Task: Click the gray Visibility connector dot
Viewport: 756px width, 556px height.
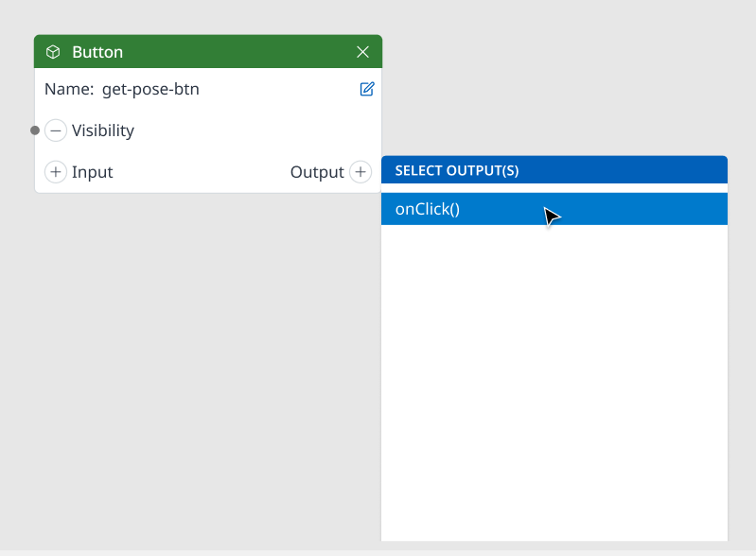Action: click(35, 130)
